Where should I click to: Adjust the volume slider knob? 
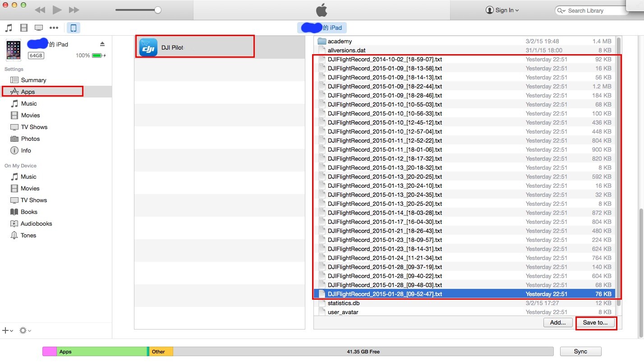click(x=157, y=10)
